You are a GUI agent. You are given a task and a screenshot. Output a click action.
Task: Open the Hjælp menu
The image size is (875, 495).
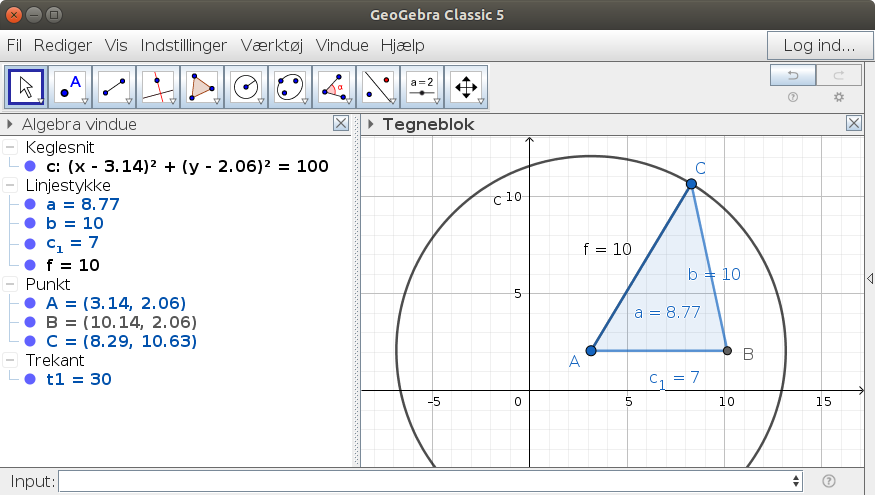coord(402,45)
